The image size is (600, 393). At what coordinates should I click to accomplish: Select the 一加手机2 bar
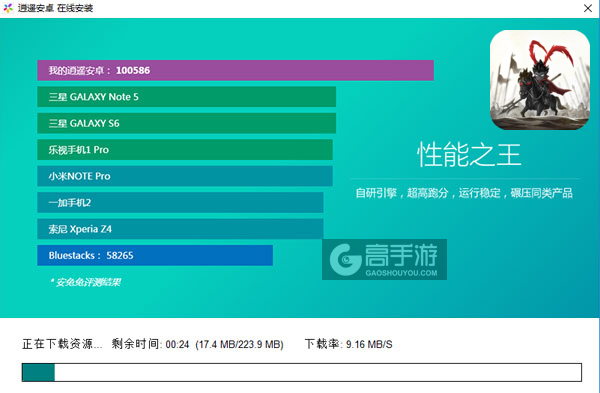pyautogui.click(x=180, y=202)
